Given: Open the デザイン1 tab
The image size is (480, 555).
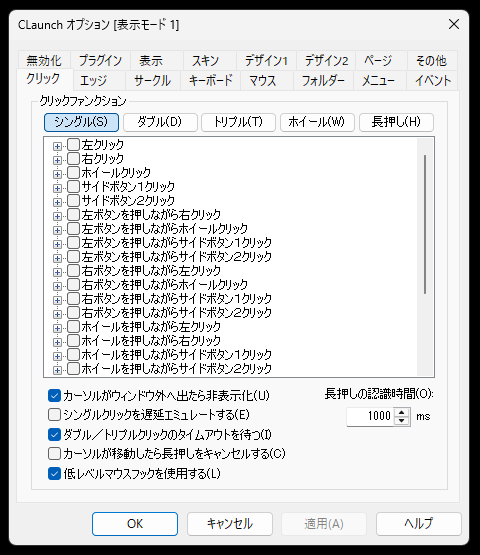Looking at the screenshot, I should [266, 61].
